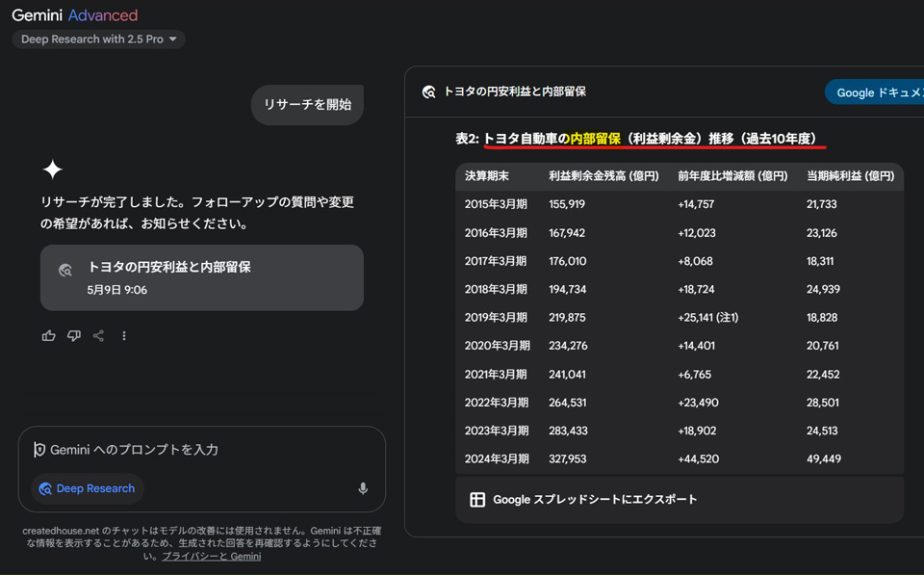Click the +23,490 change cell
The height and width of the screenshot is (575, 924).
[x=699, y=403]
